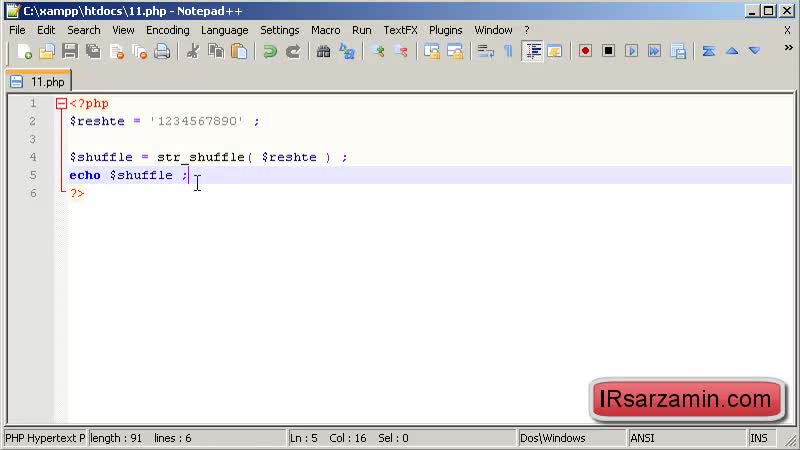
Task: Open the ? help menu
Action: click(x=527, y=30)
